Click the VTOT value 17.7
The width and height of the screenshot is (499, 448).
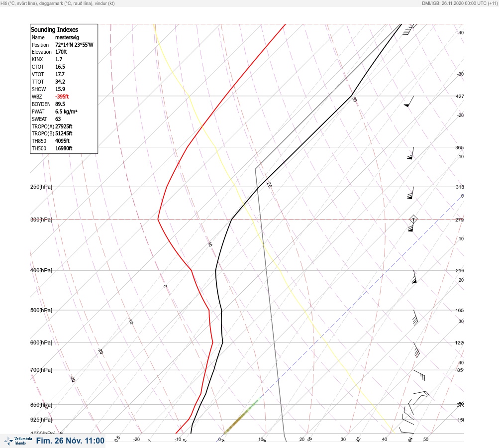[x=60, y=74]
